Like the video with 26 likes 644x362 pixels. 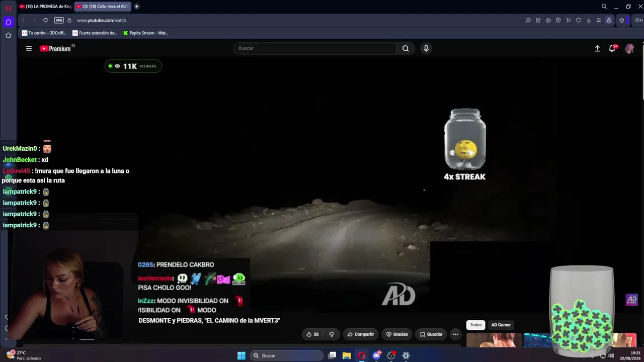pos(312,334)
